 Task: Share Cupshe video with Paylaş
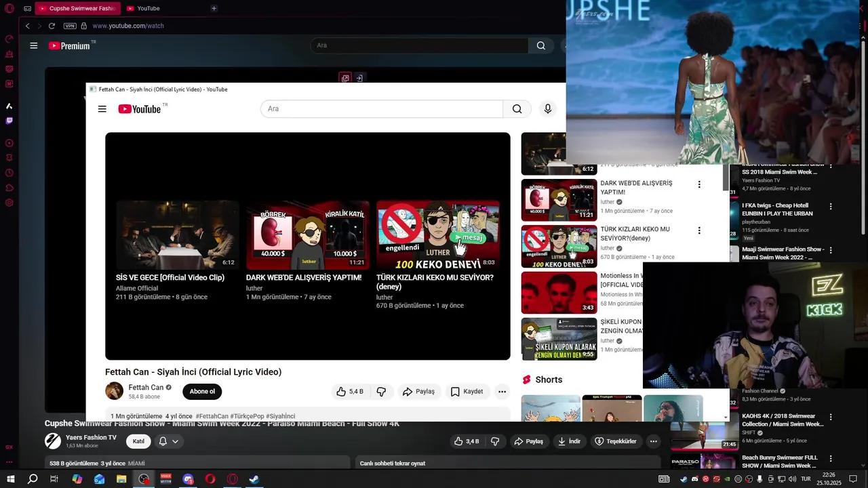tap(528, 441)
